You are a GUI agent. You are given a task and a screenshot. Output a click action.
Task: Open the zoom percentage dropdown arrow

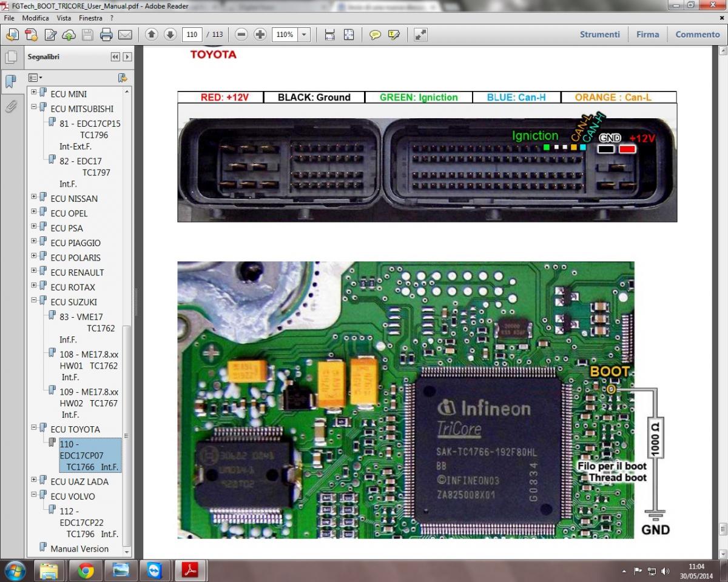(304, 35)
